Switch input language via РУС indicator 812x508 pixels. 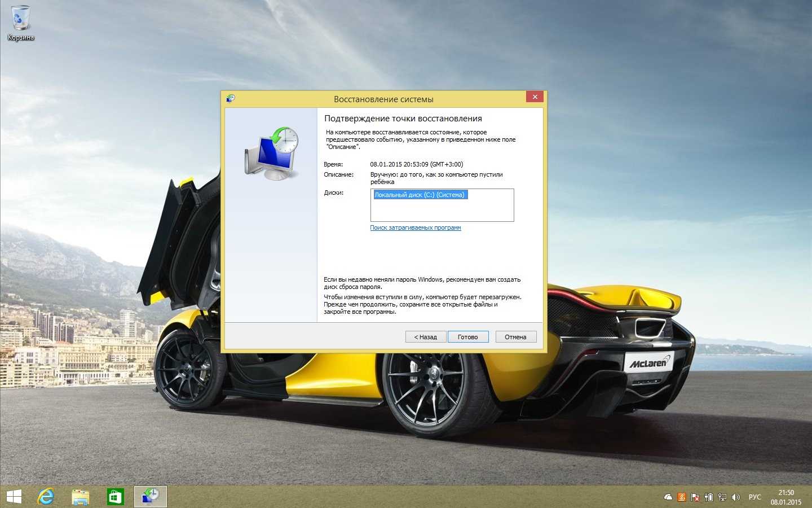point(754,497)
